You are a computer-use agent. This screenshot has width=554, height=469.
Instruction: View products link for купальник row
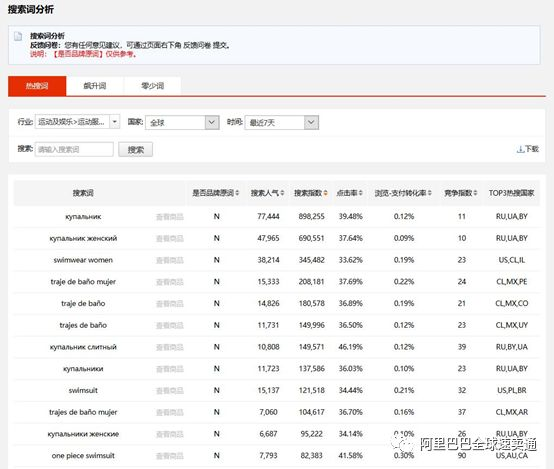point(170,217)
